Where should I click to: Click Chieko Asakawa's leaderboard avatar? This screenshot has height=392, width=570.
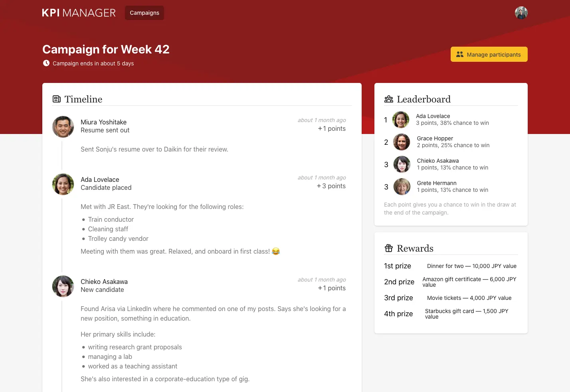point(402,164)
